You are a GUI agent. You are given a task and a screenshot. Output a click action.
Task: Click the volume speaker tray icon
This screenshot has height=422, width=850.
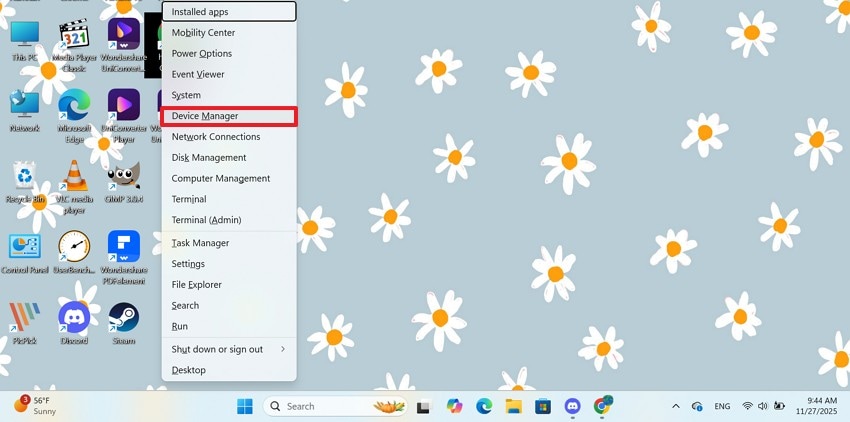763,406
